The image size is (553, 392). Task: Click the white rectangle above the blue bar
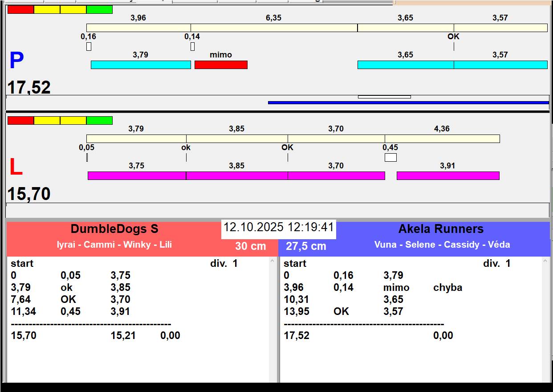pos(384,97)
